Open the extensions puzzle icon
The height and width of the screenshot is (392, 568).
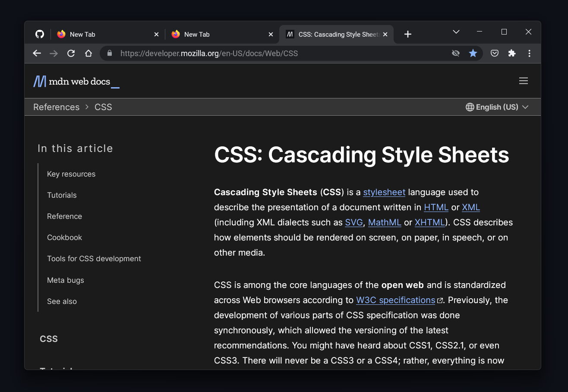click(512, 53)
